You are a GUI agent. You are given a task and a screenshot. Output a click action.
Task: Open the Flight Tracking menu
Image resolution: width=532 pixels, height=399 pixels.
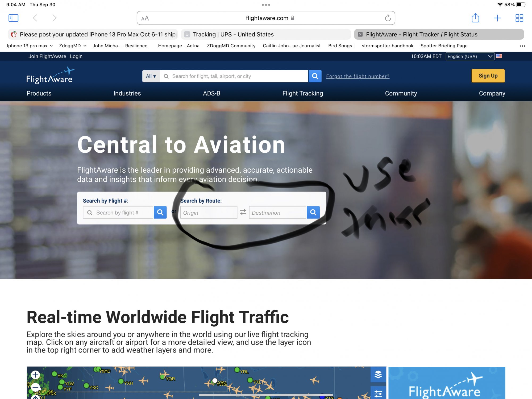302,93
